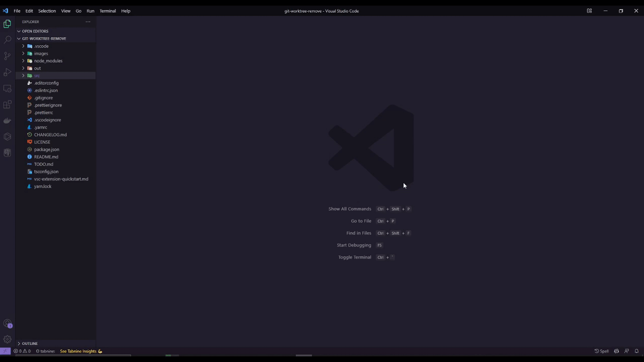644x362 pixels.
Task: Open .prettierrc file
Action: click(55, 113)
